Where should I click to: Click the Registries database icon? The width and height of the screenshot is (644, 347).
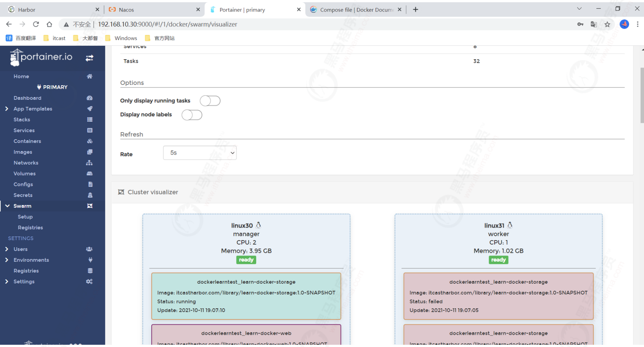click(90, 271)
